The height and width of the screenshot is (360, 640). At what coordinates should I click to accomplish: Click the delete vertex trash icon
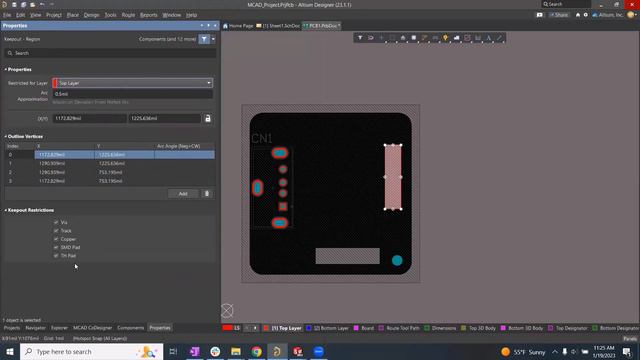207,193
